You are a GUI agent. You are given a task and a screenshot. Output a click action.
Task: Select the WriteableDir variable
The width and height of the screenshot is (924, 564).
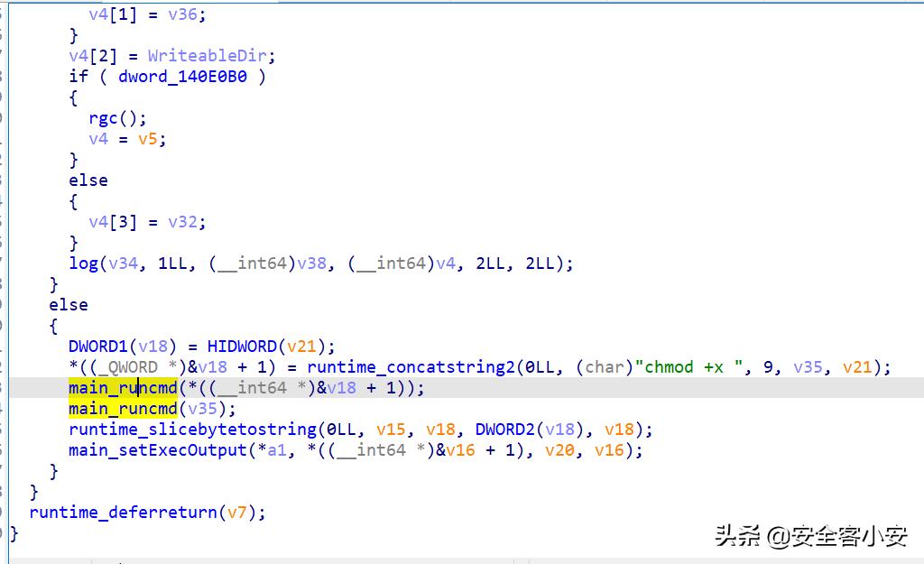click(207, 56)
